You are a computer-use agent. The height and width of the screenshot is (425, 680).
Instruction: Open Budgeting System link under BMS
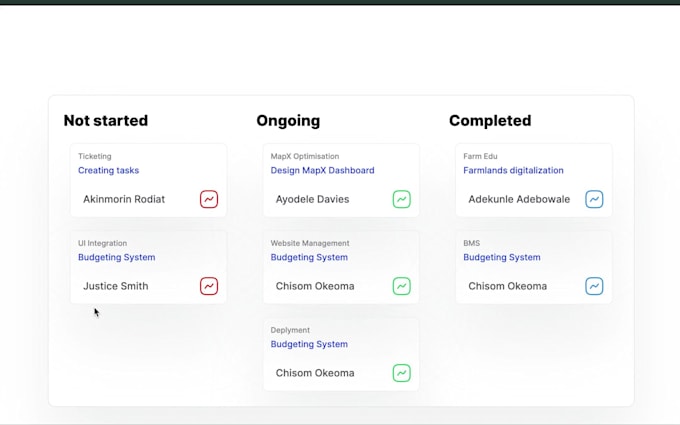pyautogui.click(x=501, y=258)
